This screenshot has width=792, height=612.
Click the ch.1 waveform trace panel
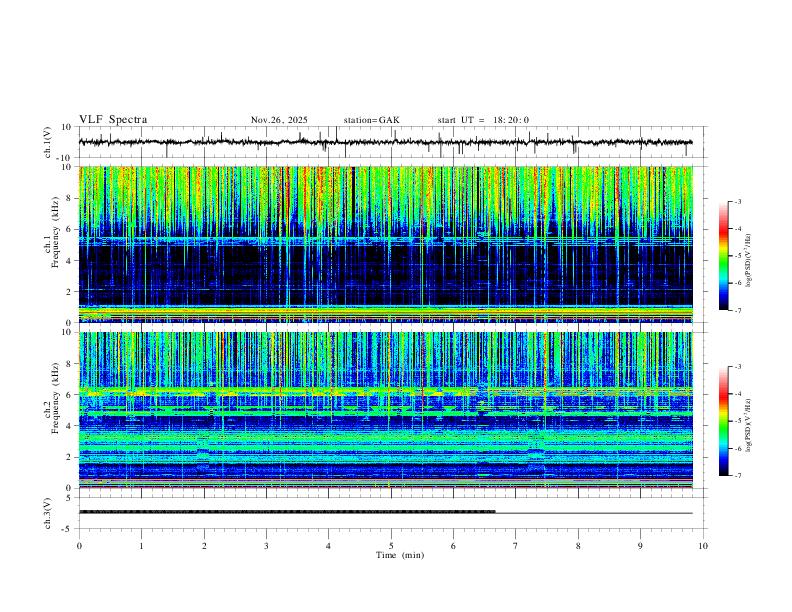click(x=393, y=142)
